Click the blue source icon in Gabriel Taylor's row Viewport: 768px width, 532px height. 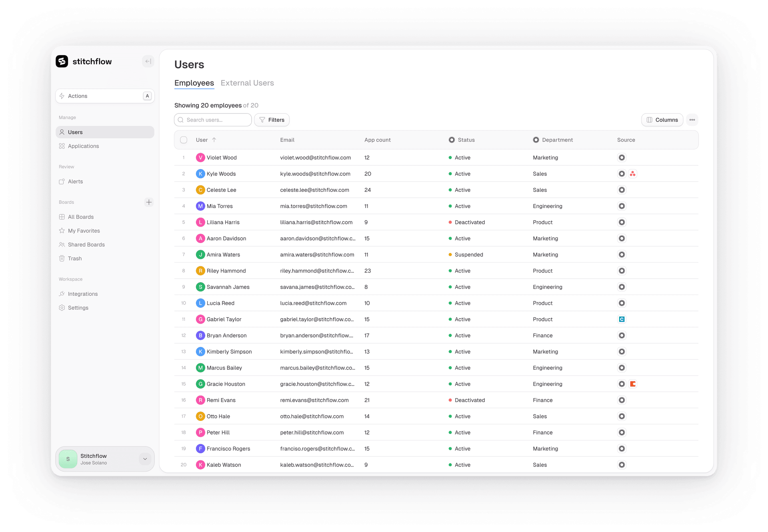622,319
